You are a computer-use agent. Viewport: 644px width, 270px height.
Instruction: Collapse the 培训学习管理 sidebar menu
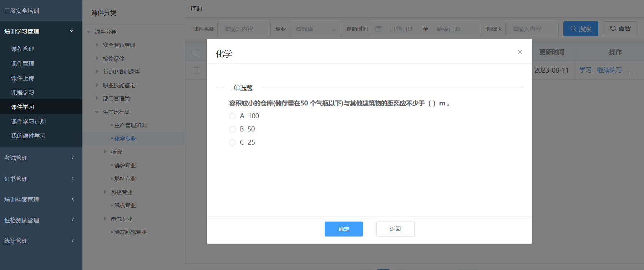[71, 31]
